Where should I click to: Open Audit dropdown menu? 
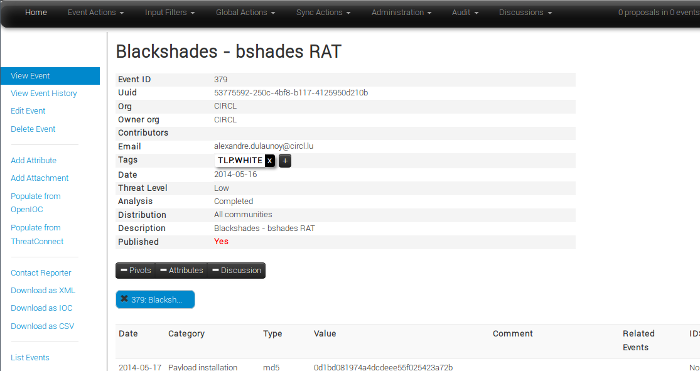pyautogui.click(x=465, y=13)
